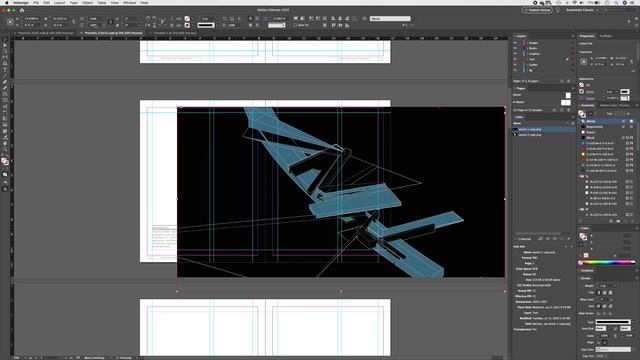Screen dimensions: 640x360
Task: Select the highlighted linked image row in the Links panel
Action: [544, 129]
